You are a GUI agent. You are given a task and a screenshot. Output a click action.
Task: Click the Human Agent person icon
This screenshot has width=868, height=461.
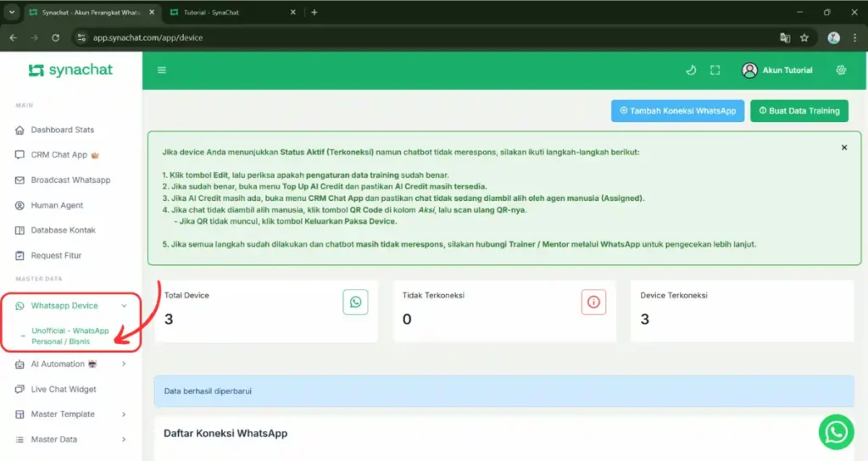click(20, 205)
